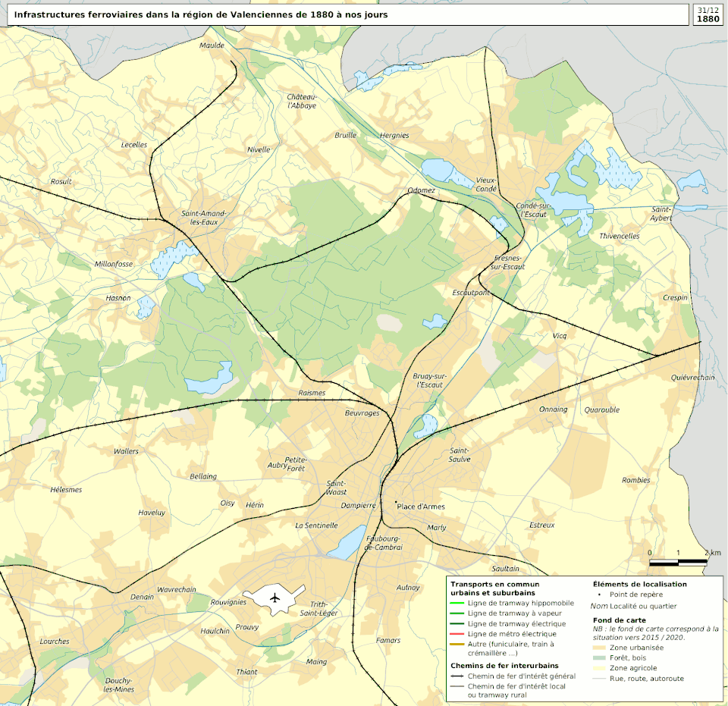The height and width of the screenshot is (706, 728).
Task: Click the point de repère legend dot
Action: click(x=598, y=595)
